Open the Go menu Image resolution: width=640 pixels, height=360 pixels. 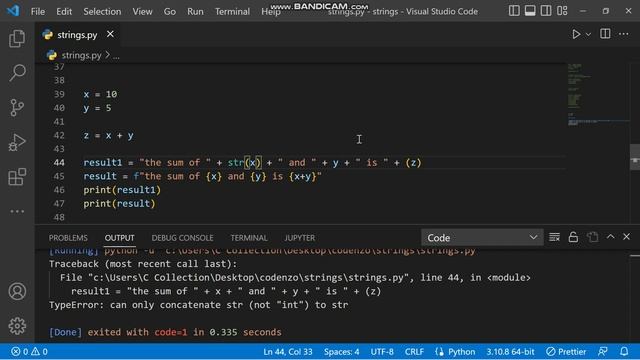tap(170, 11)
